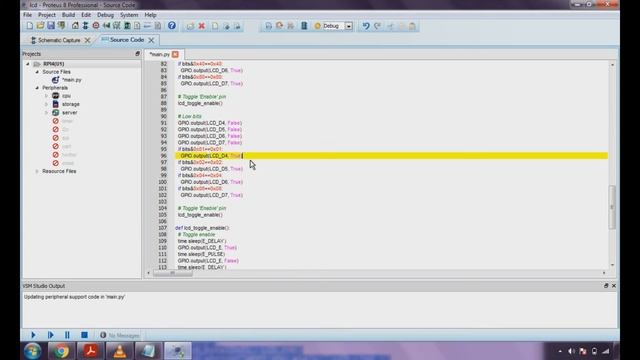The image size is (640, 360).
Task: Open the Debug configuration dropdown
Action: point(349,26)
